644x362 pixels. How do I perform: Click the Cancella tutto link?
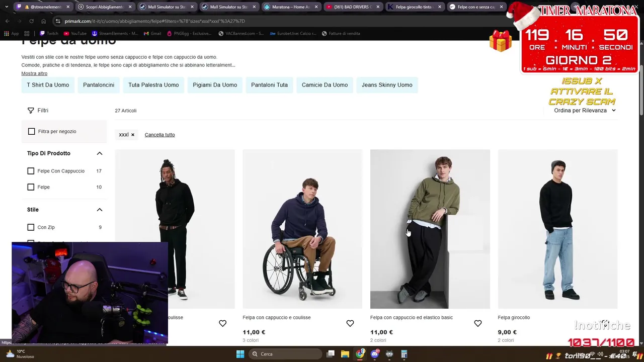(x=159, y=135)
